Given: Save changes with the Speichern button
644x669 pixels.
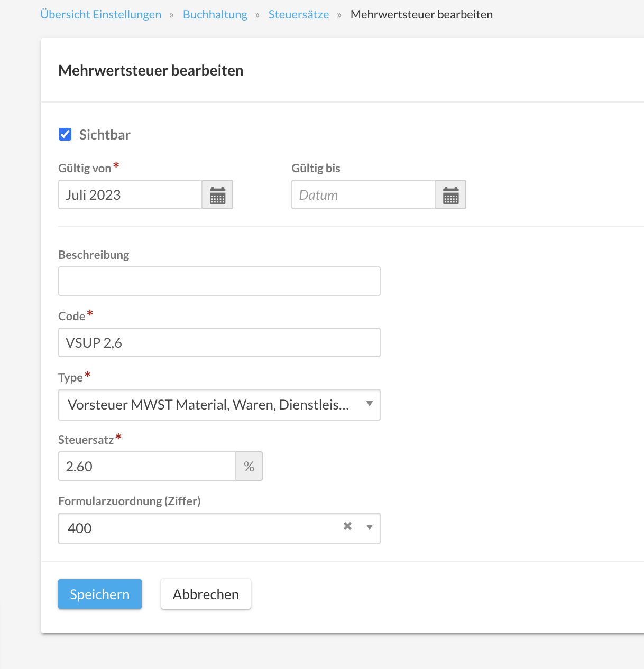Looking at the screenshot, I should 100,594.
